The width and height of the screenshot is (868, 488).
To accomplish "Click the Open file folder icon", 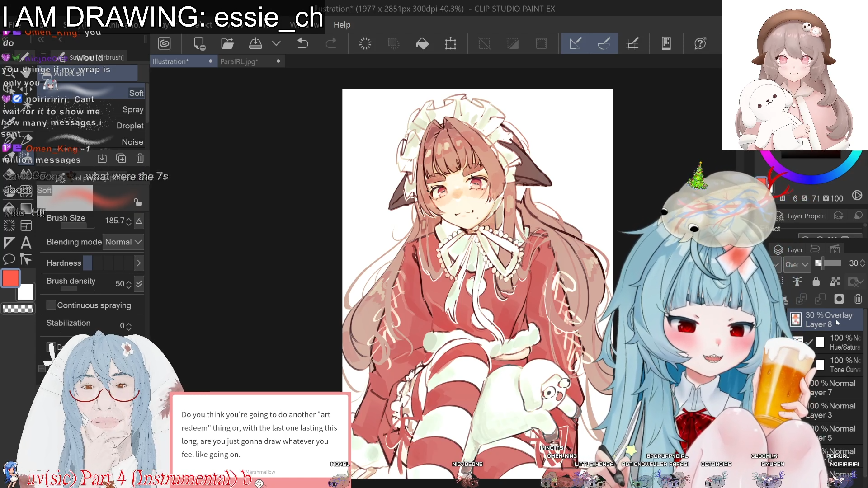I will point(227,43).
